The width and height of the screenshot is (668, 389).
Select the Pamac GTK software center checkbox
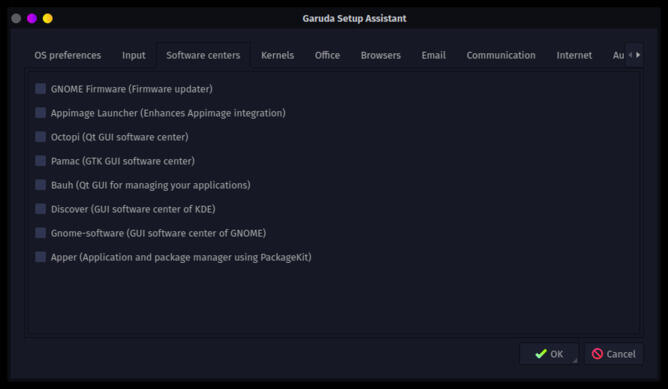coord(40,161)
